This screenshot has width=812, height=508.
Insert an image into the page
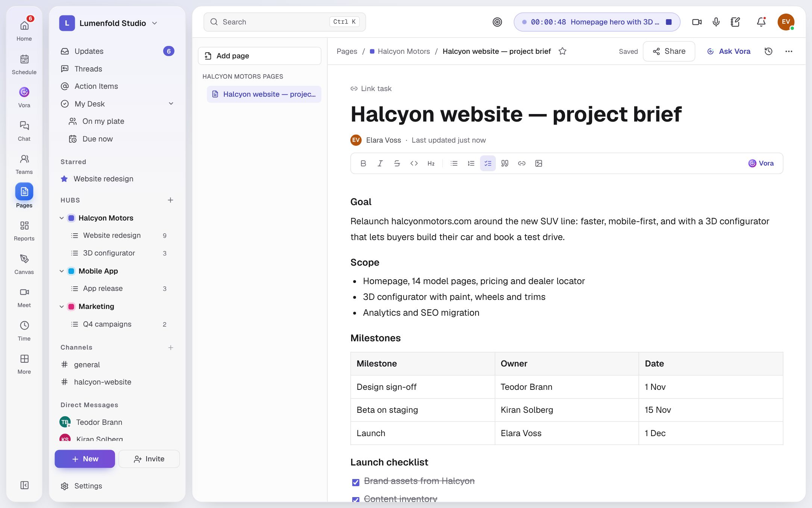pos(539,163)
